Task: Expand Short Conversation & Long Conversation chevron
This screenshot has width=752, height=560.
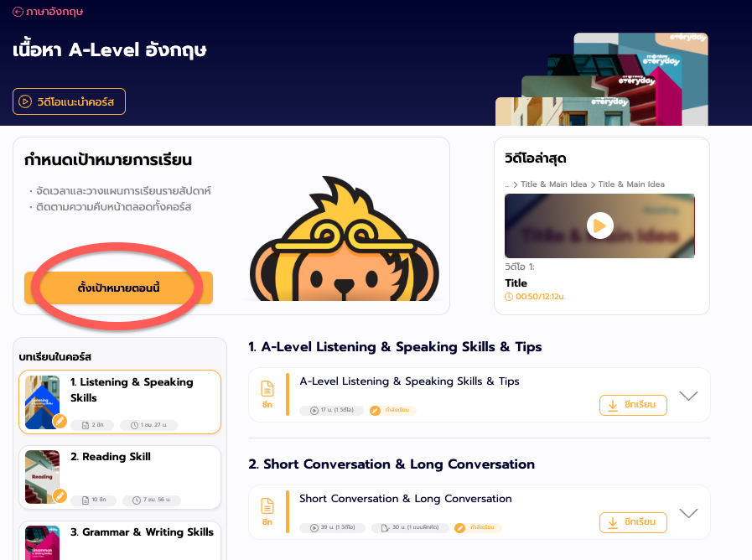Action: pos(688,514)
